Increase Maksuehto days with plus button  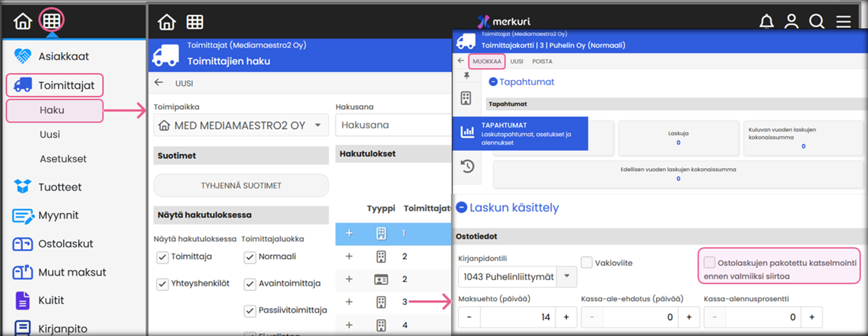[x=566, y=317]
